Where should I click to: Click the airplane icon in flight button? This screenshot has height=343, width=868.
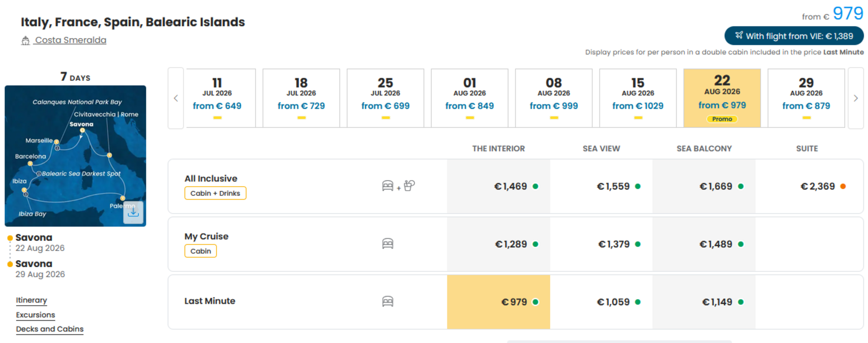coord(739,35)
